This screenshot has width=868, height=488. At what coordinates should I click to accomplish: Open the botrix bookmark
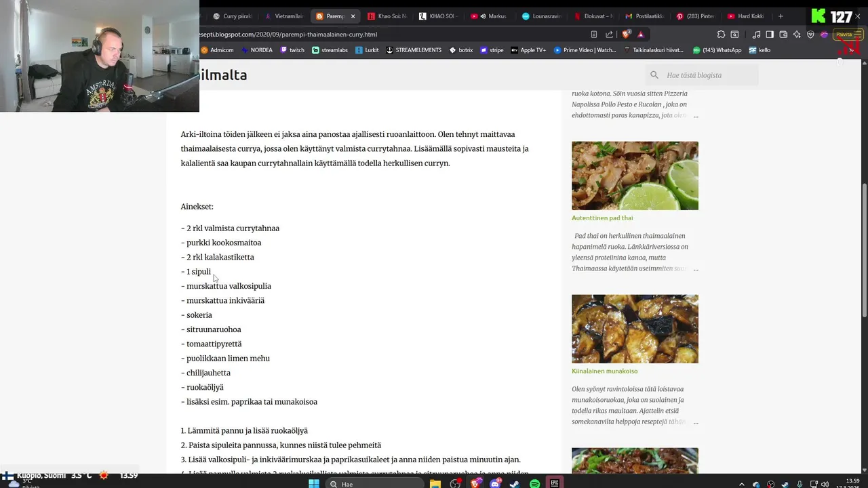click(461, 50)
